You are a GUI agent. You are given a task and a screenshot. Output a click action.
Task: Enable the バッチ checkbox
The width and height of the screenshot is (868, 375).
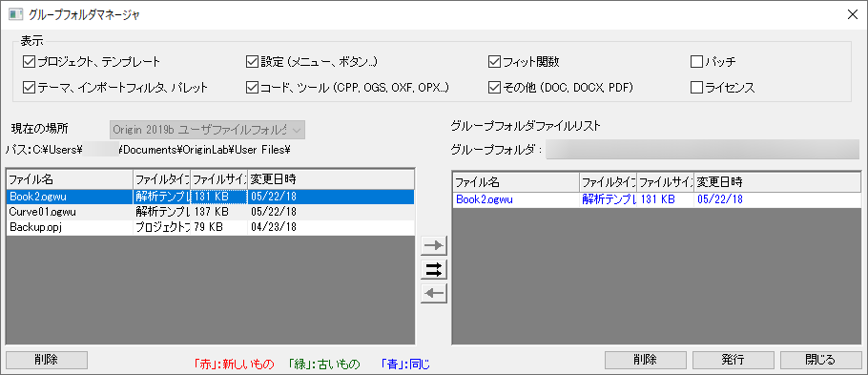(x=697, y=61)
